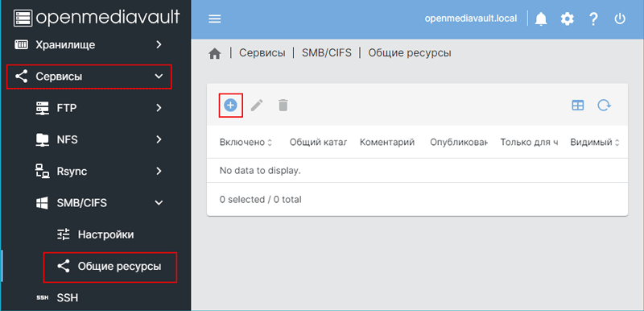This screenshot has height=311, width=644.
Task: Select FTP in the sidebar
Action: click(95, 108)
